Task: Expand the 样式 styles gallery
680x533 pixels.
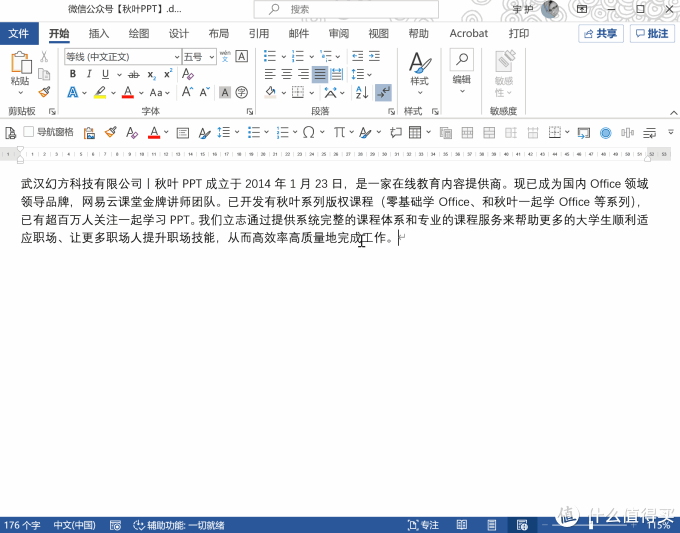Action: [x=420, y=73]
